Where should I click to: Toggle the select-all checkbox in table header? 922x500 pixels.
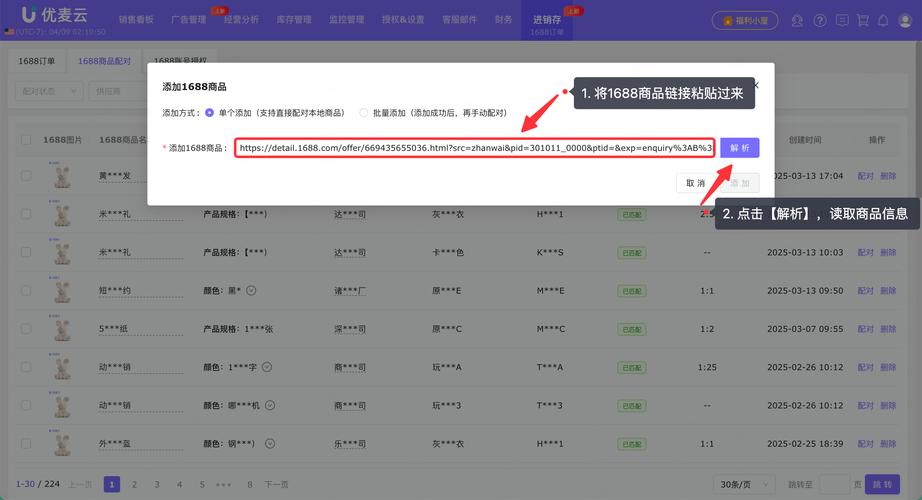(26, 140)
